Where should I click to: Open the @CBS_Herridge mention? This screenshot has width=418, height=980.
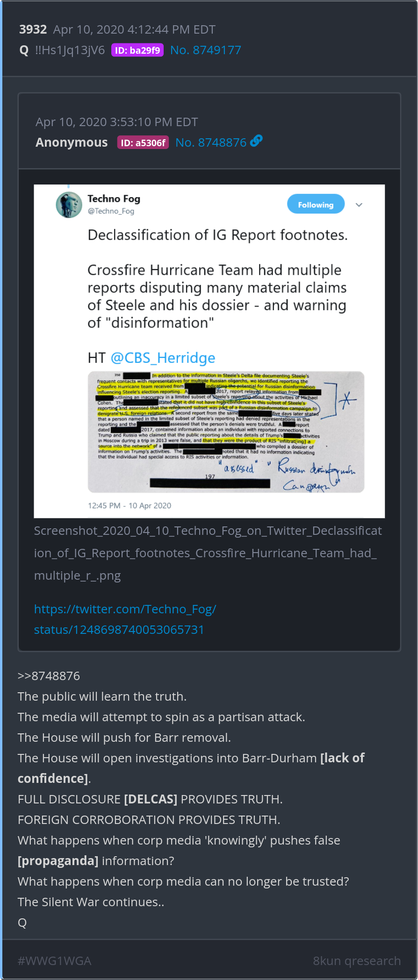pos(163,358)
